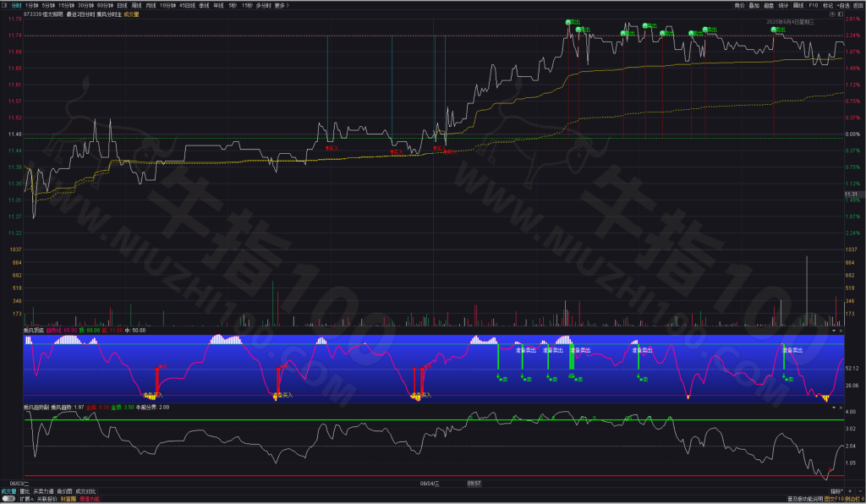Select the 成交量 bottom tab
This screenshot has height=504, width=866.
pyautogui.click(x=8, y=491)
